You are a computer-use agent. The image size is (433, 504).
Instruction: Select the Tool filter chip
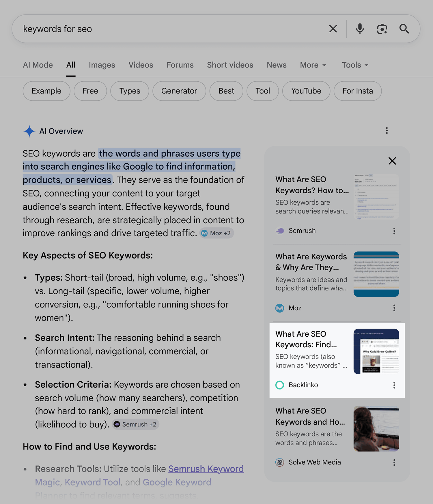coord(263,91)
